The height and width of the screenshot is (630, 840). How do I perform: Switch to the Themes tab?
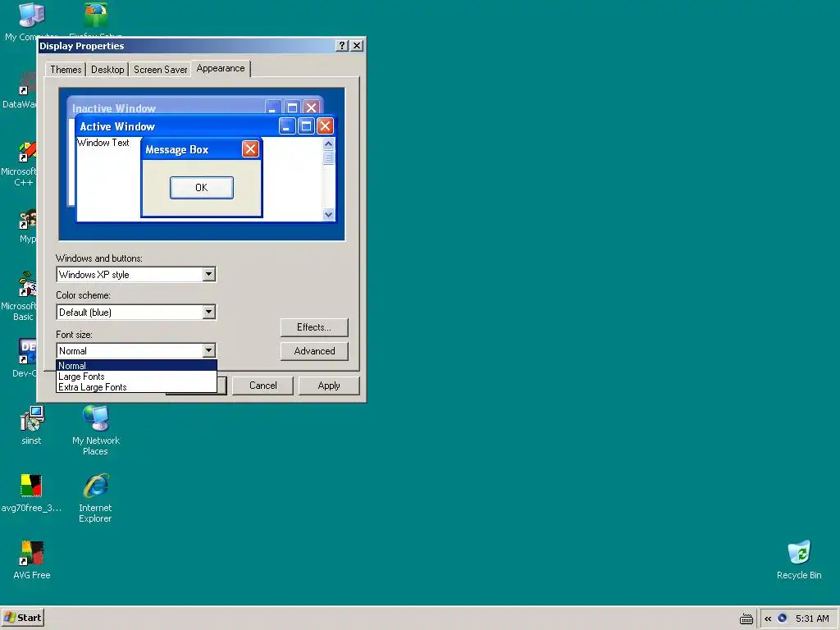click(66, 70)
